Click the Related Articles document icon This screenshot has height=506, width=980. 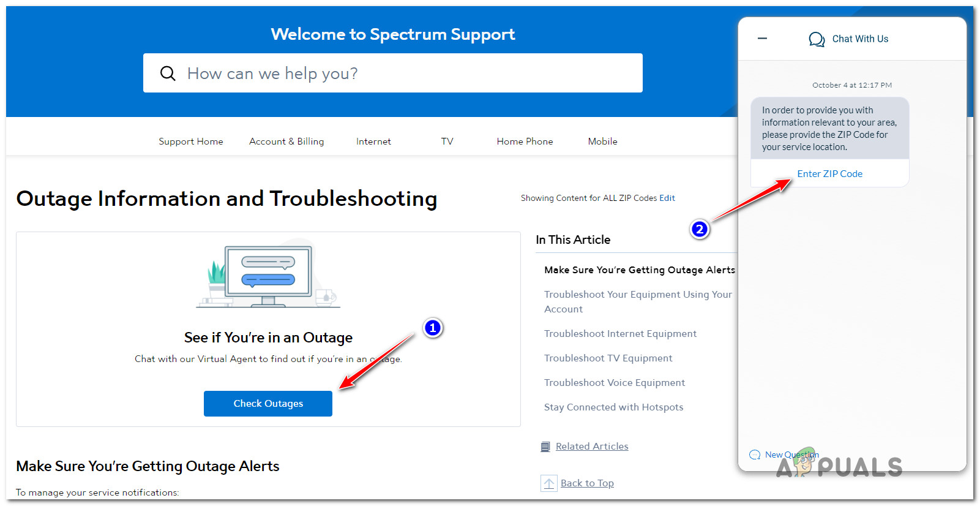545,447
